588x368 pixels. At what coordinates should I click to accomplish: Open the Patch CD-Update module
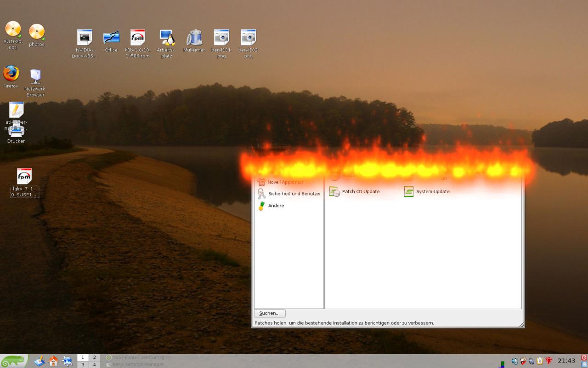[355, 192]
